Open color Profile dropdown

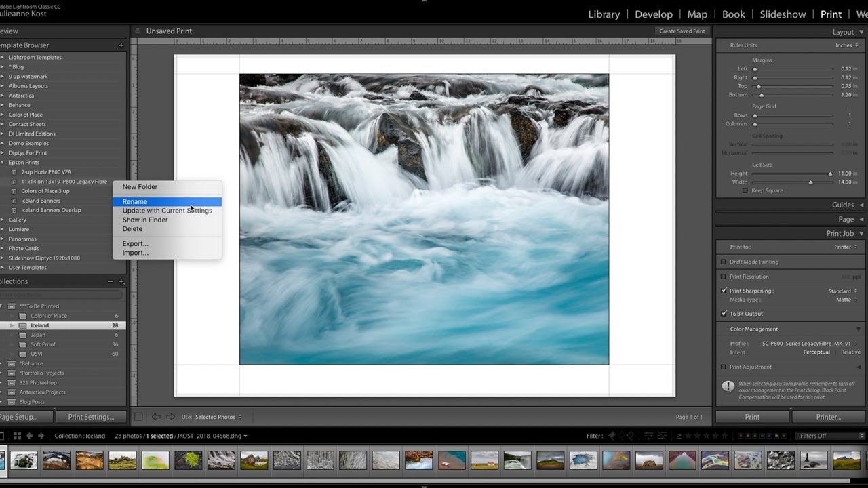(809, 344)
